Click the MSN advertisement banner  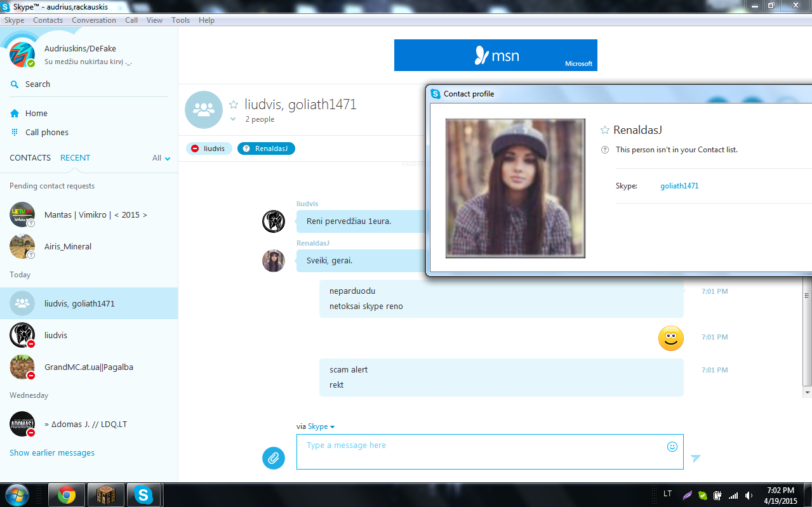[496, 55]
